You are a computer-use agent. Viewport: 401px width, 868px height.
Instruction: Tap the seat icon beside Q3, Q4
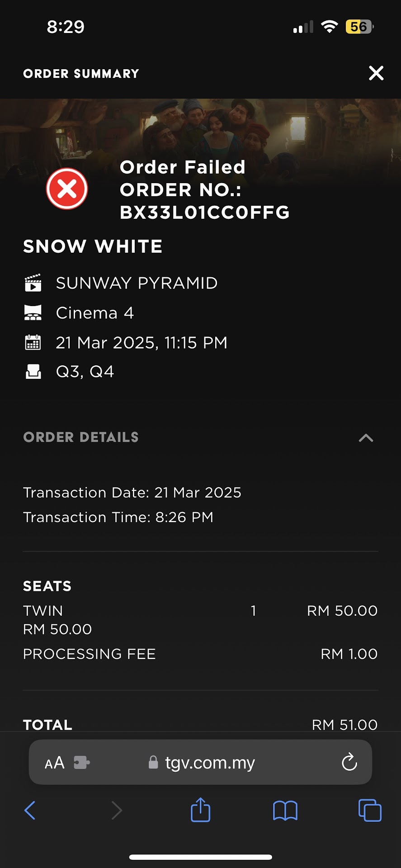pyautogui.click(x=33, y=372)
